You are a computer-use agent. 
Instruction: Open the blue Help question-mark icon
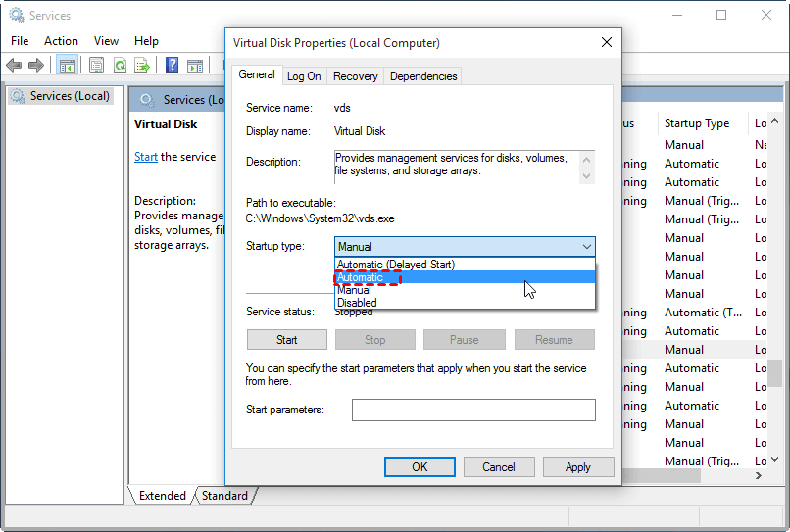point(172,65)
